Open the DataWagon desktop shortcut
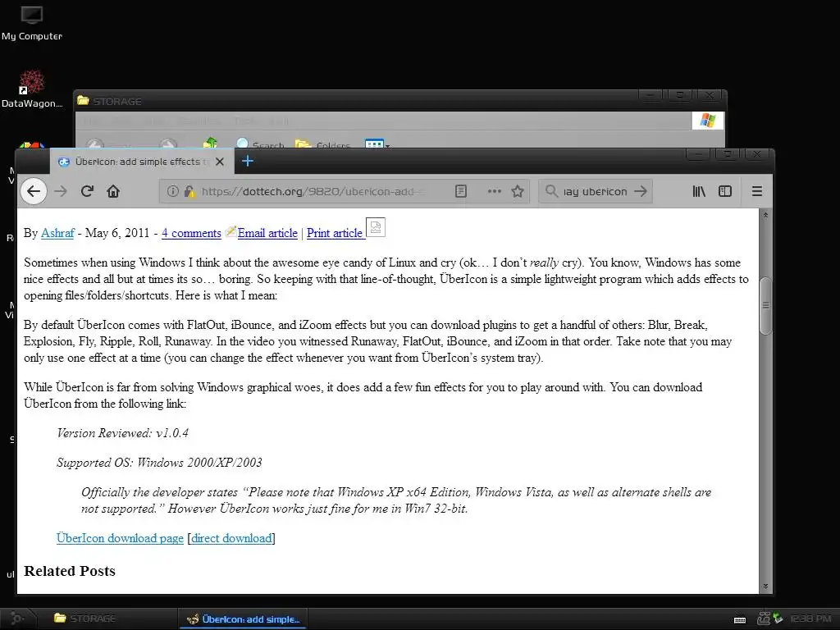The height and width of the screenshot is (630, 840). pos(32,89)
